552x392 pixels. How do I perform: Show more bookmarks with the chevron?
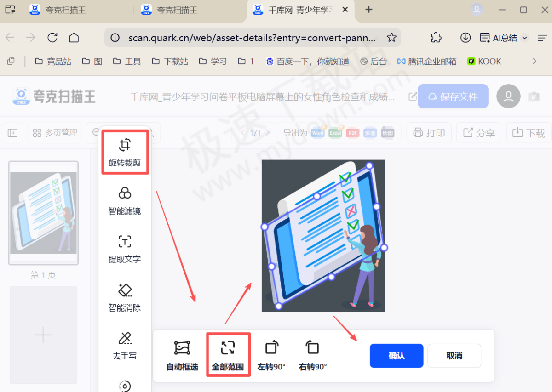(x=534, y=61)
